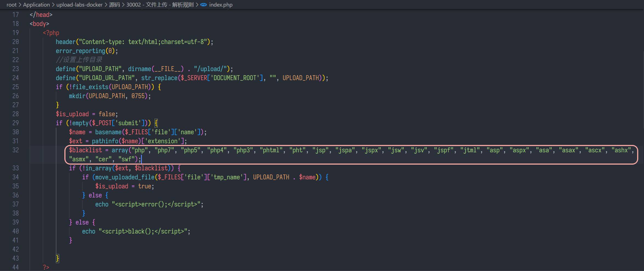Click the move_uploaded_file function call
Screen dimensions: 644x271
coord(125,177)
